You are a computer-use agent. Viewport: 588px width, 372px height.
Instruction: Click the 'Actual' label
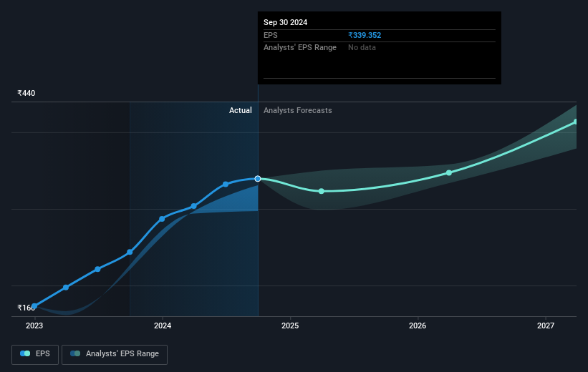[241, 110]
